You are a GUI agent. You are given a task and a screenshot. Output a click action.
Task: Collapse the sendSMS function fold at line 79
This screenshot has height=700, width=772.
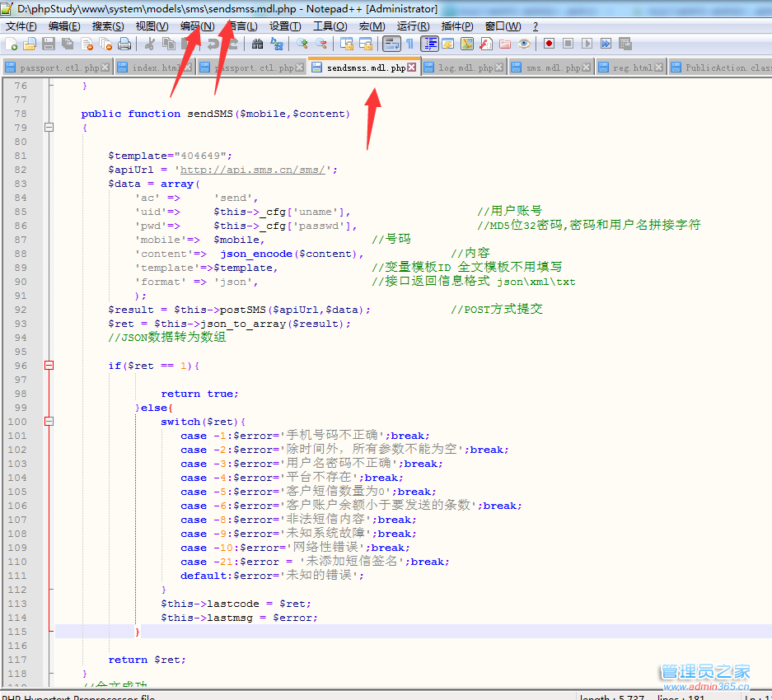(x=49, y=128)
